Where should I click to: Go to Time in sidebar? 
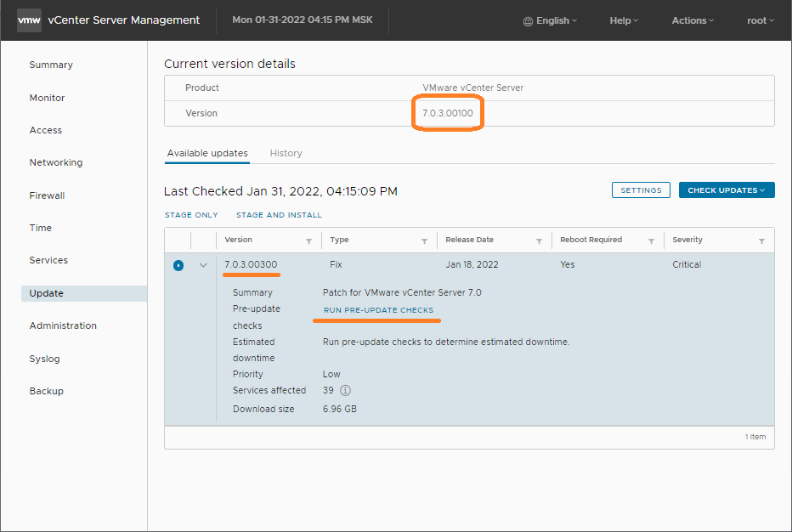click(41, 228)
